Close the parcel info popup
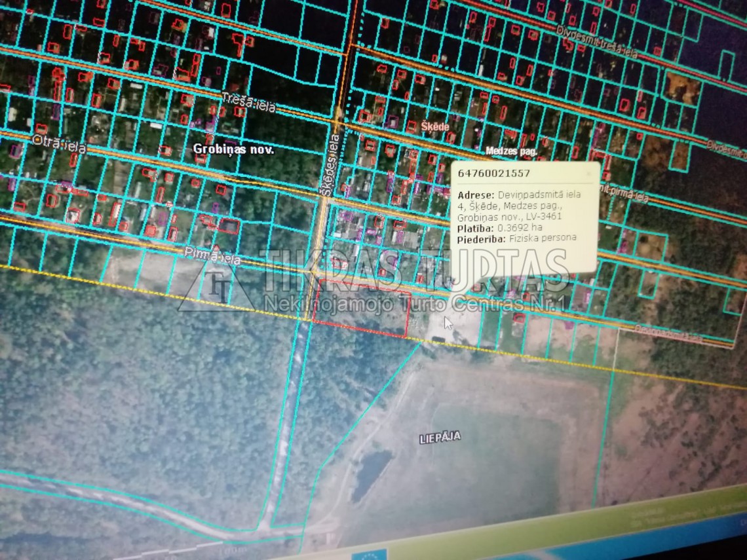 tap(588, 174)
